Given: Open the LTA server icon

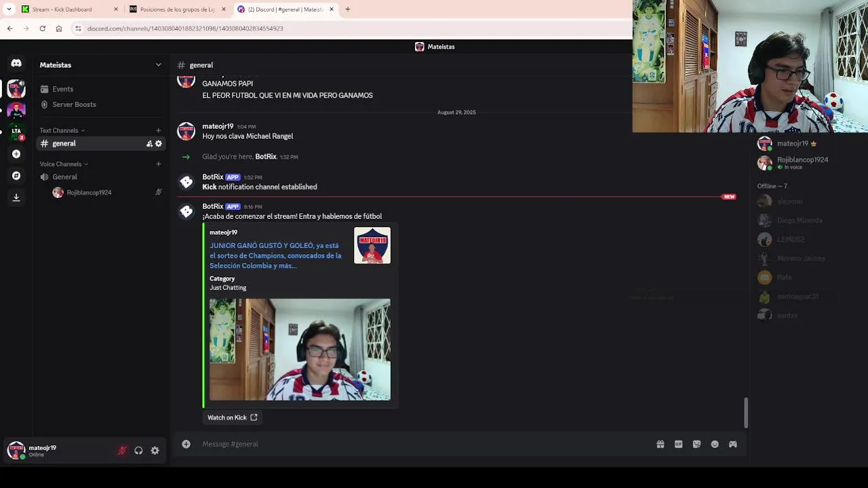Looking at the screenshot, I should tap(16, 131).
